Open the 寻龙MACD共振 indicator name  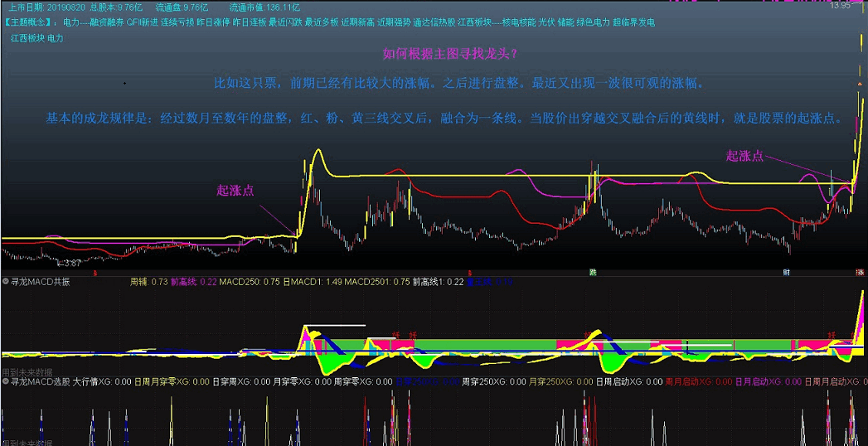point(41,282)
